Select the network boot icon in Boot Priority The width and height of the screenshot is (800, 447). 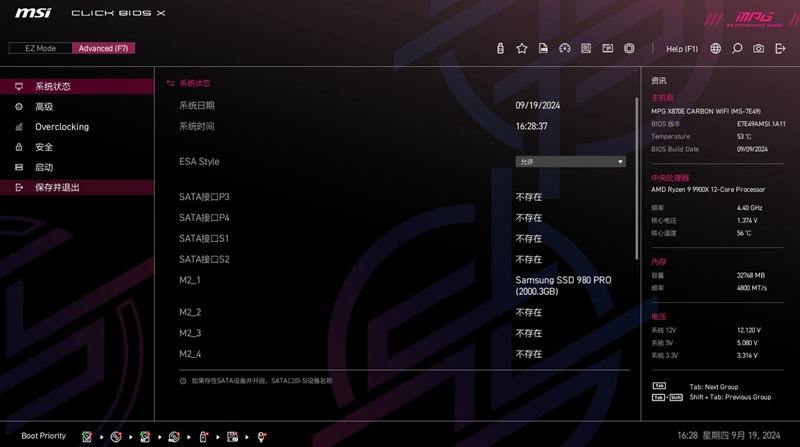coord(262,437)
